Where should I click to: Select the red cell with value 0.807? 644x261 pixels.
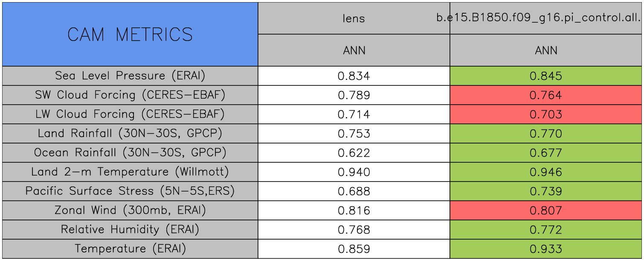click(546, 211)
